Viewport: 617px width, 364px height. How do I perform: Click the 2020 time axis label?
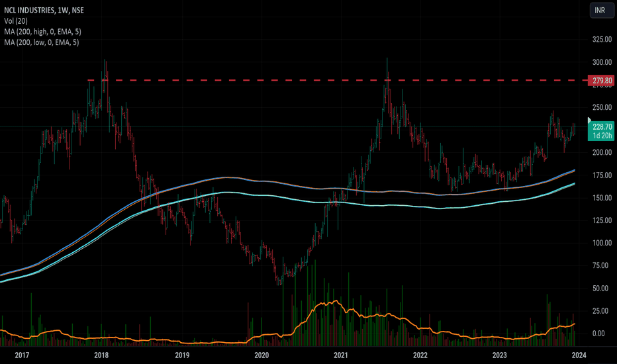point(261,355)
